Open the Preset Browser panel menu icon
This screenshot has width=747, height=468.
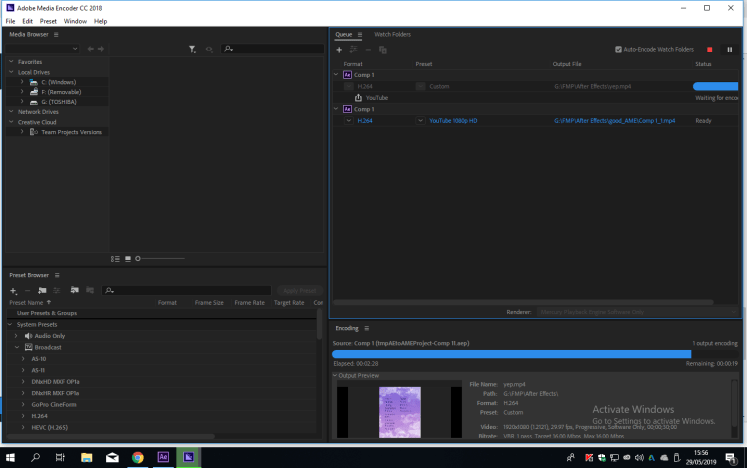pos(57,275)
